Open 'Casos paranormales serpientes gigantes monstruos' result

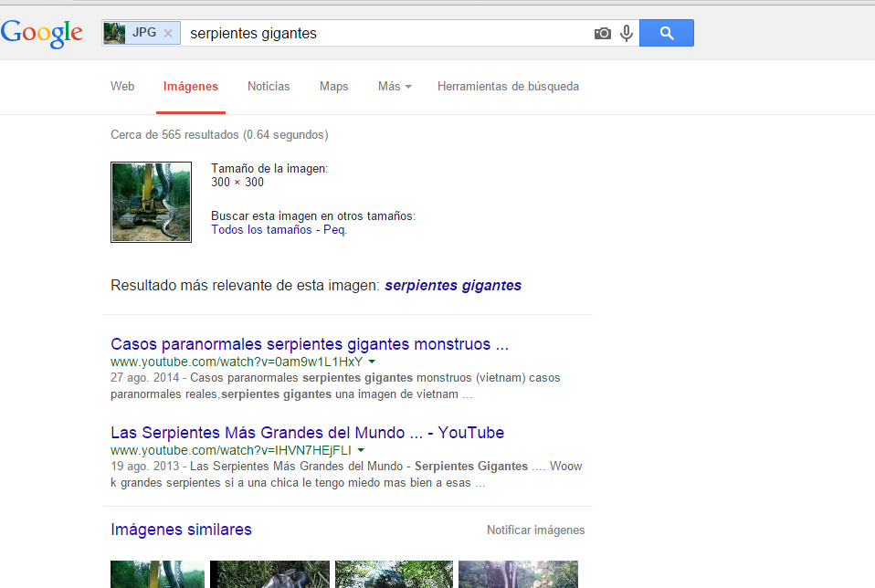pyautogui.click(x=309, y=344)
